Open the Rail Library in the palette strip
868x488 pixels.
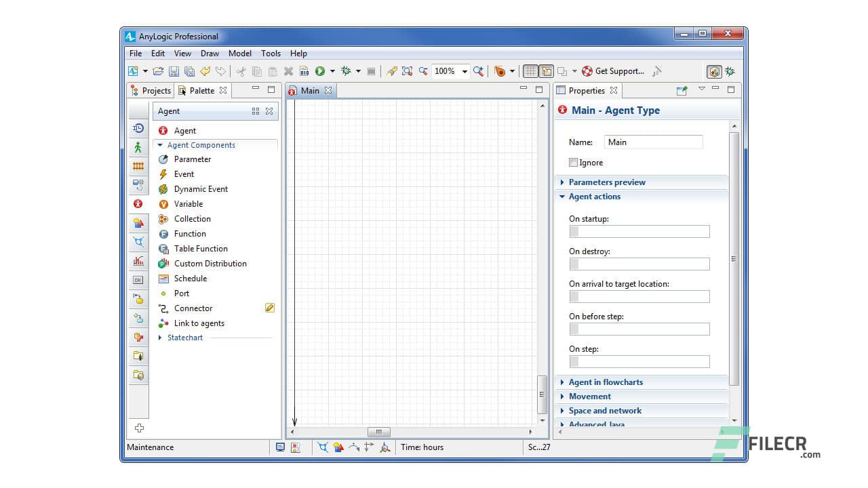click(x=138, y=165)
